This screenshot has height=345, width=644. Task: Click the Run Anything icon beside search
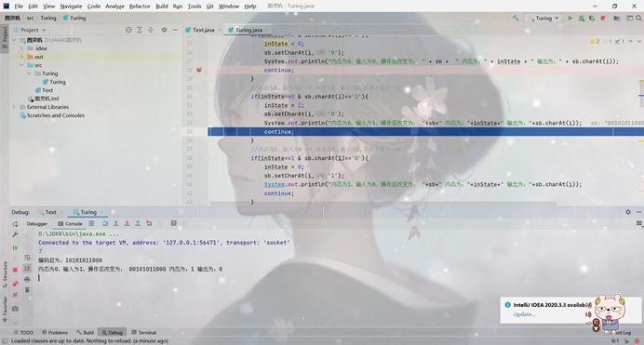click(629, 18)
